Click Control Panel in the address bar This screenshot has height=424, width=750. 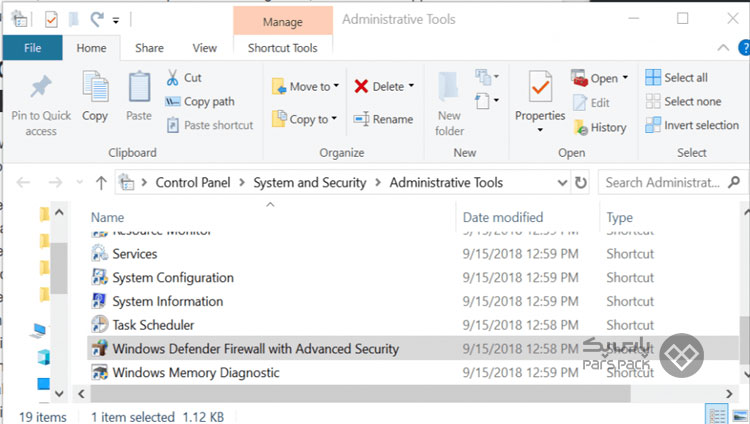click(193, 182)
